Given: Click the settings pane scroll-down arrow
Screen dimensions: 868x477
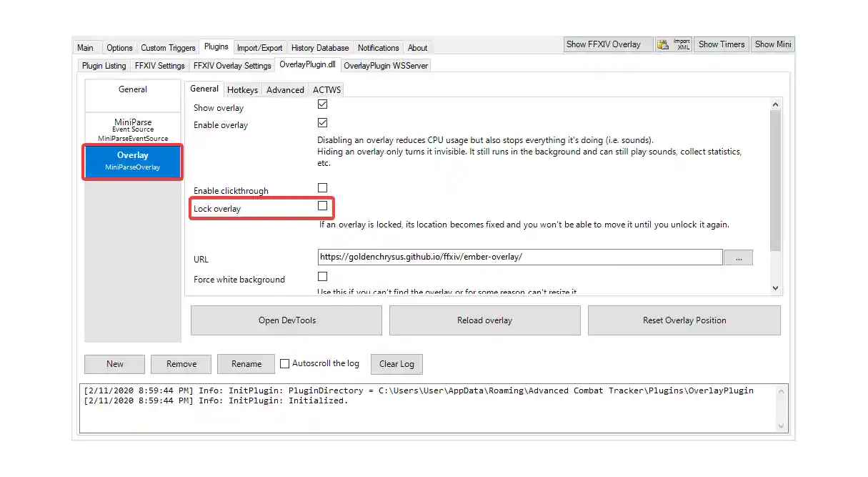Looking at the screenshot, I should [775, 287].
